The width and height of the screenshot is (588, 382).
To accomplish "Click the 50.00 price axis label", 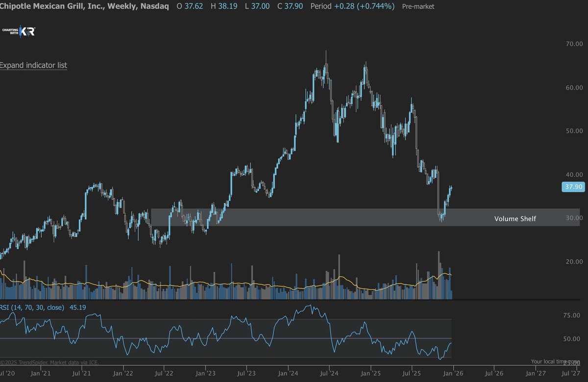I will pos(574,131).
